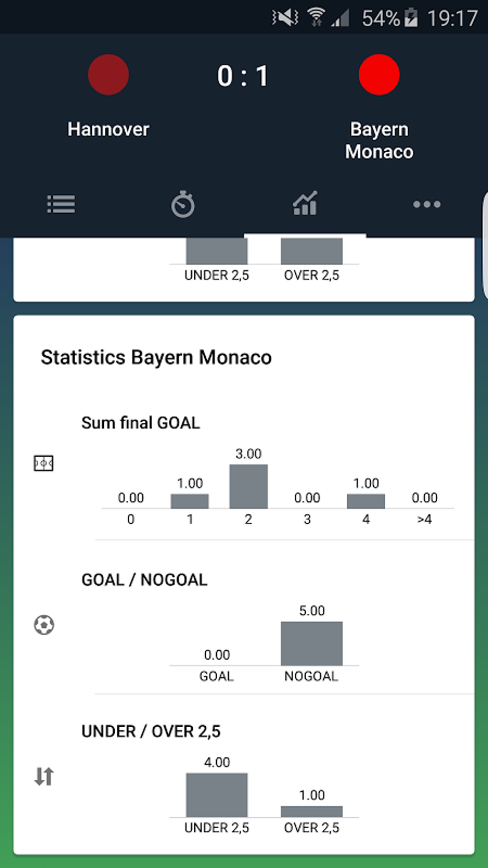The image size is (488, 868).
Task: Tap the 5.00 NOGOAL bar
Action: point(311,643)
